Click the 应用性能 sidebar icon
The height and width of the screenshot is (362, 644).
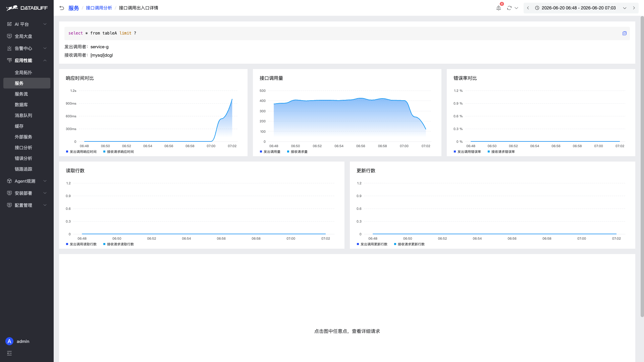9,60
